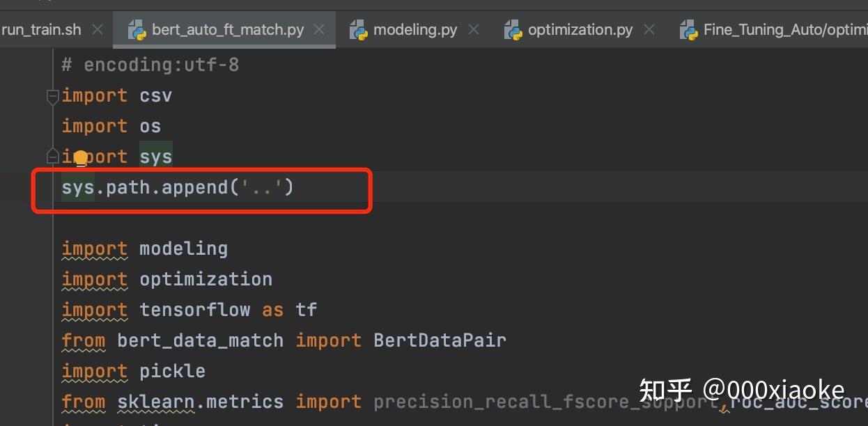
Task: Close the bert_auto_ft_match.py tab
Action: (320, 30)
